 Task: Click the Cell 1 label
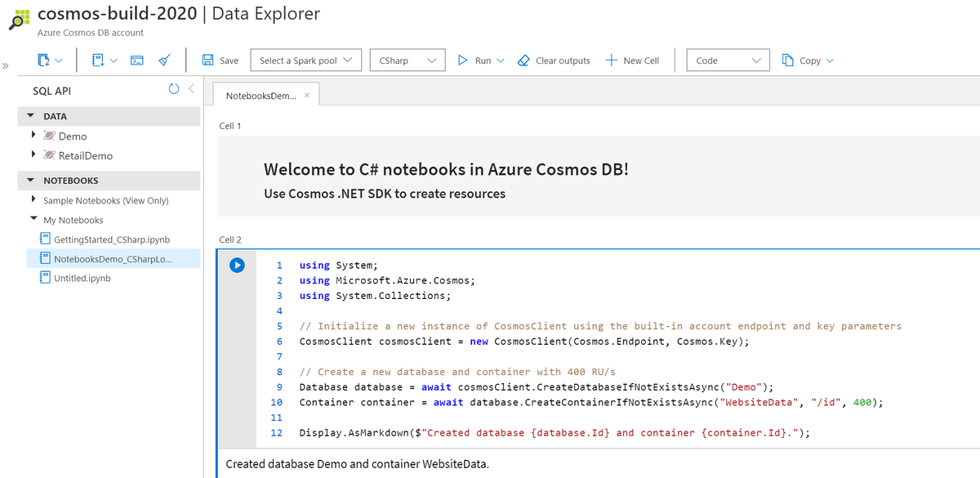pos(230,126)
